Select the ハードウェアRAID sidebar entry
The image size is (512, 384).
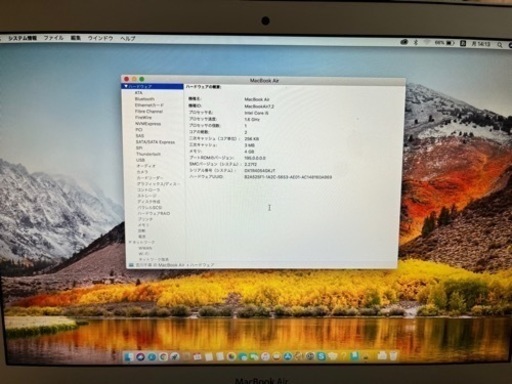point(154,213)
